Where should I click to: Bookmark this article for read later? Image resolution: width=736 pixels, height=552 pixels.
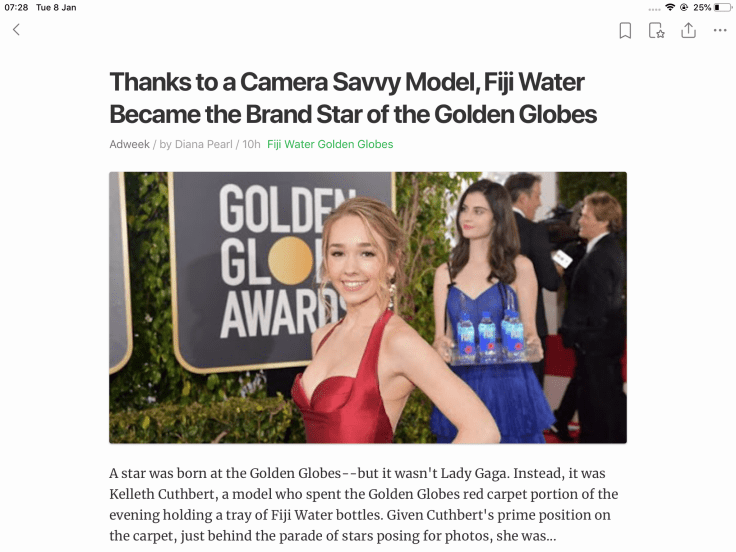click(x=625, y=31)
